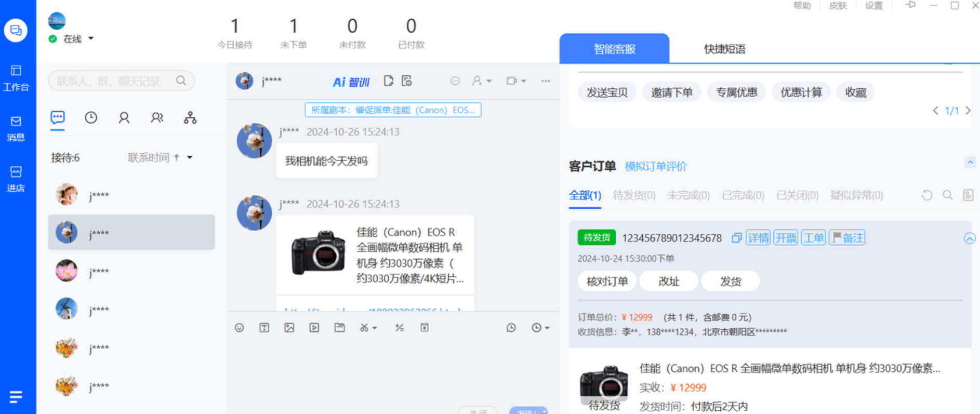Open the more options ellipsis in chat header
The height and width of the screenshot is (414, 980).
(546, 81)
